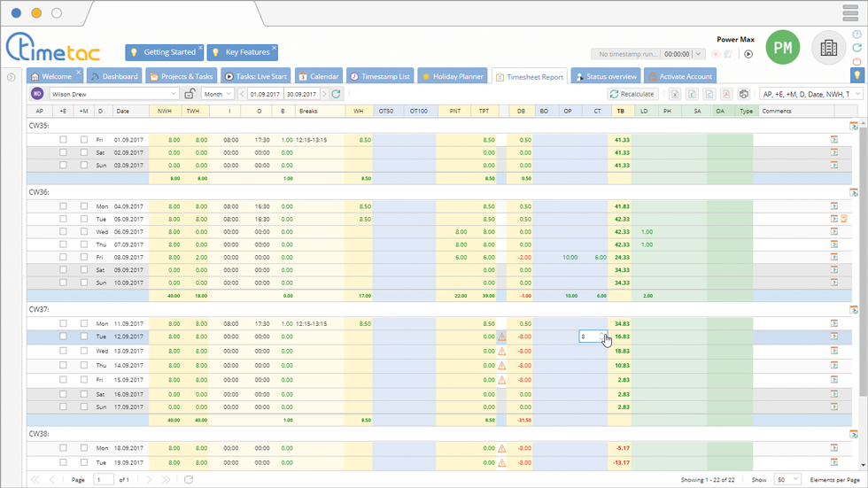Click the lock icon beside the employee selector
The image size is (868, 488).
click(190, 94)
